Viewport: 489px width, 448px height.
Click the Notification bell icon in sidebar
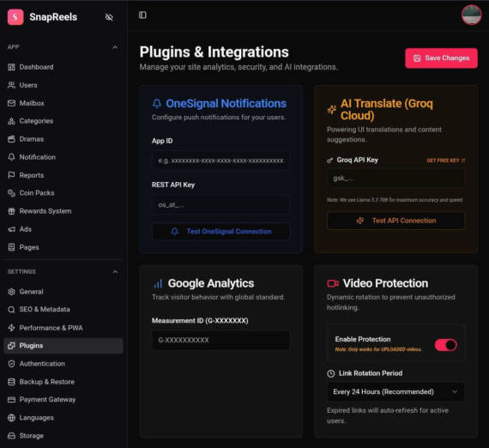coord(11,157)
